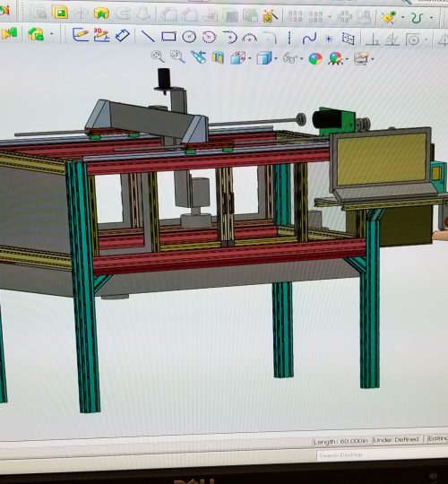448x484 pixels.
Task: Click the 'Length: 60.000in' status readout
Action: click(x=340, y=441)
